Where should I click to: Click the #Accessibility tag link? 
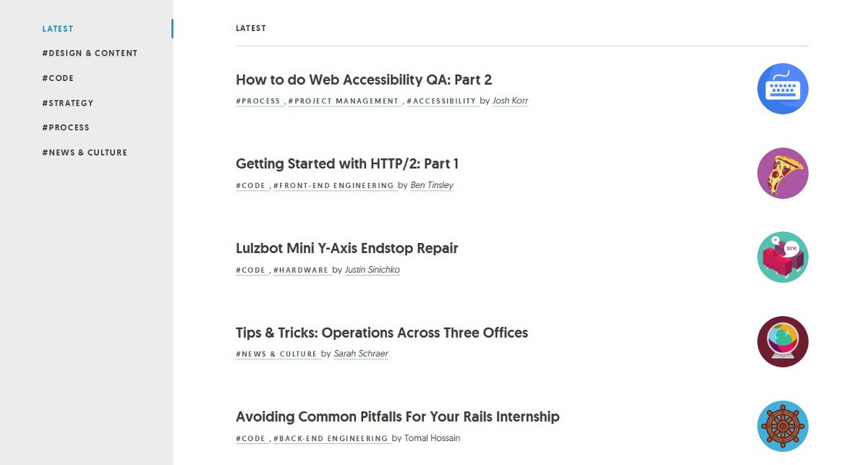[442, 101]
